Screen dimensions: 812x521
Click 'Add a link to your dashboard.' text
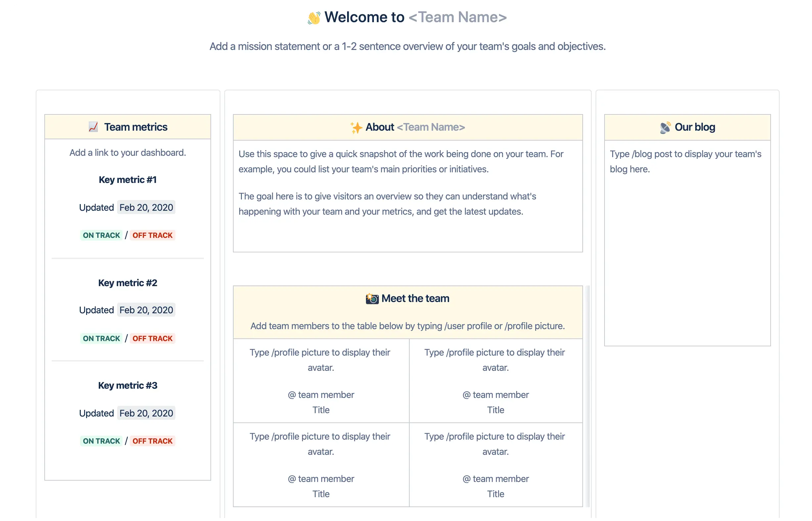tap(129, 153)
